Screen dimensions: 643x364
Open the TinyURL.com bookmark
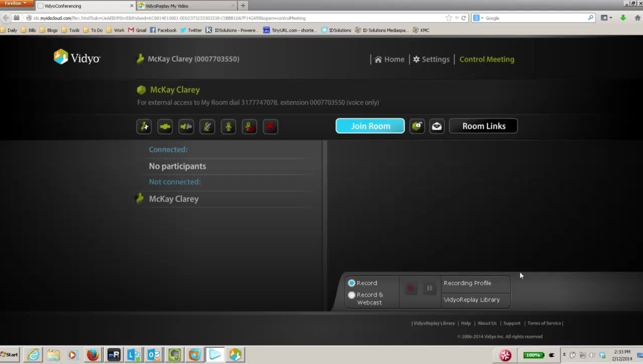coord(290,30)
